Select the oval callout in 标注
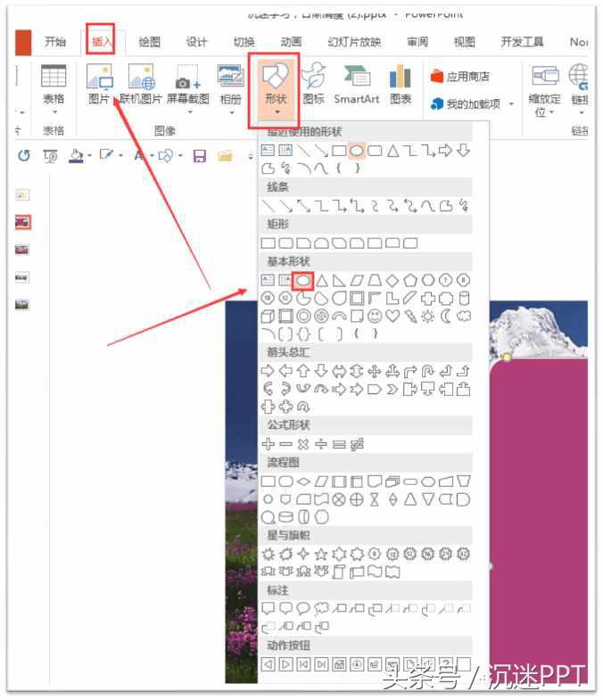 [x=303, y=608]
